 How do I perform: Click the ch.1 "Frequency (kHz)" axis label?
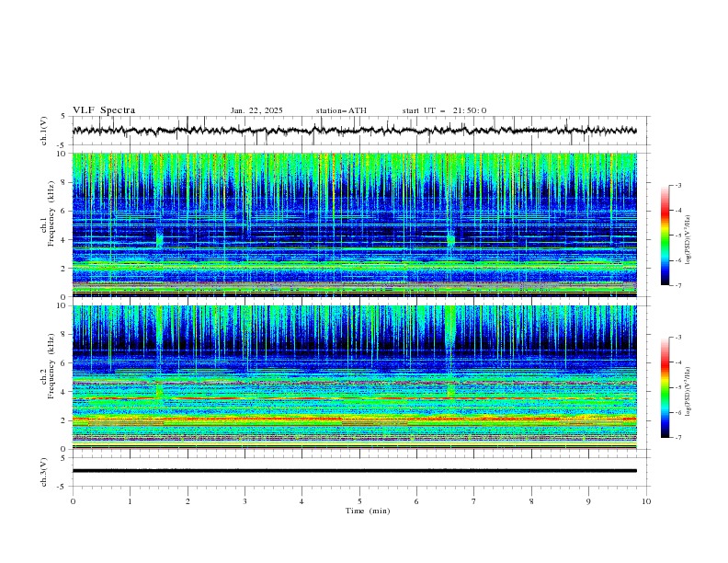pyautogui.click(x=51, y=213)
